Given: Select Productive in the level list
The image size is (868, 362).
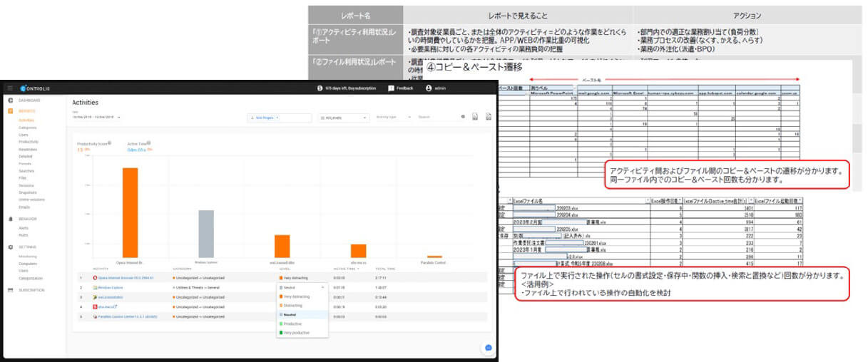Looking at the screenshot, I should tap(303, 324).
